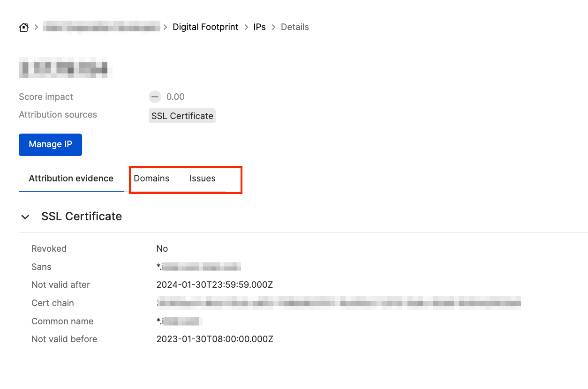Go to home via breadcrumb house icon
The width and height of the screenshot is (588, 389).
point(23,27)
